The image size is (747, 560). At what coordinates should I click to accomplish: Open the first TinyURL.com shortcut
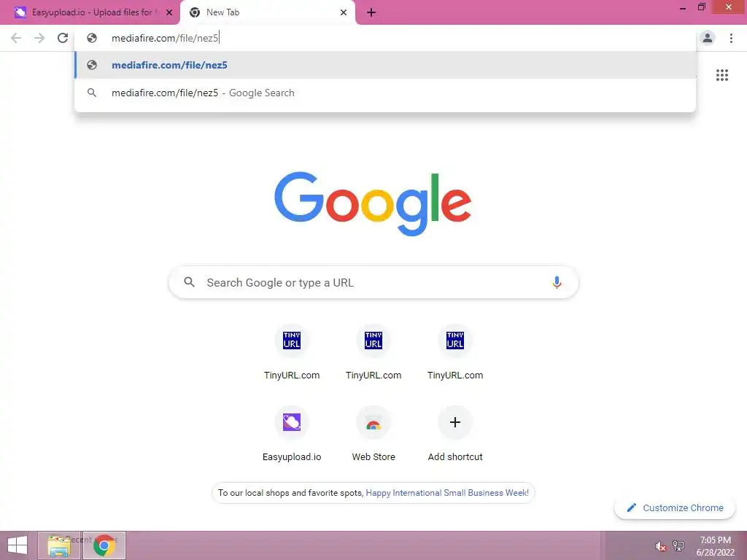click(292, 353)
